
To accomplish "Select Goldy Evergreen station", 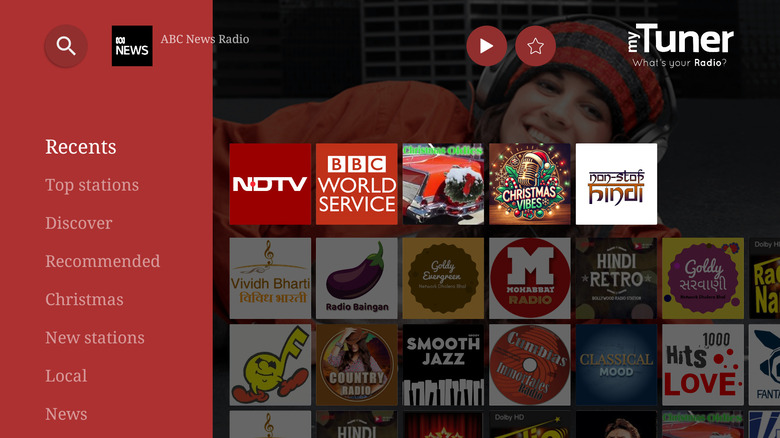I will pyautogui.click(x=443, y=278).
